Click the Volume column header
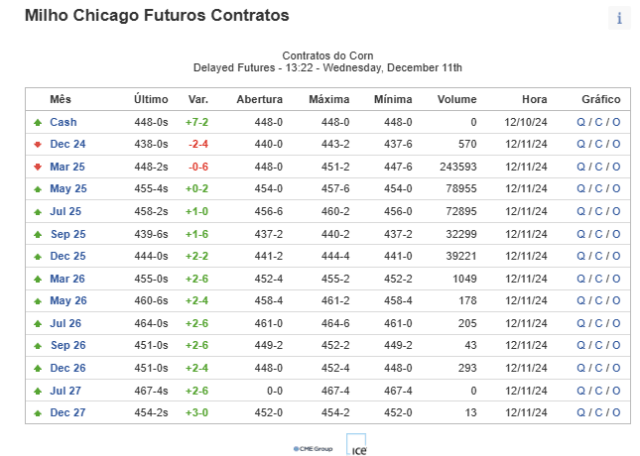The height and width of the screenshot is (456, 640). [457, 99]
